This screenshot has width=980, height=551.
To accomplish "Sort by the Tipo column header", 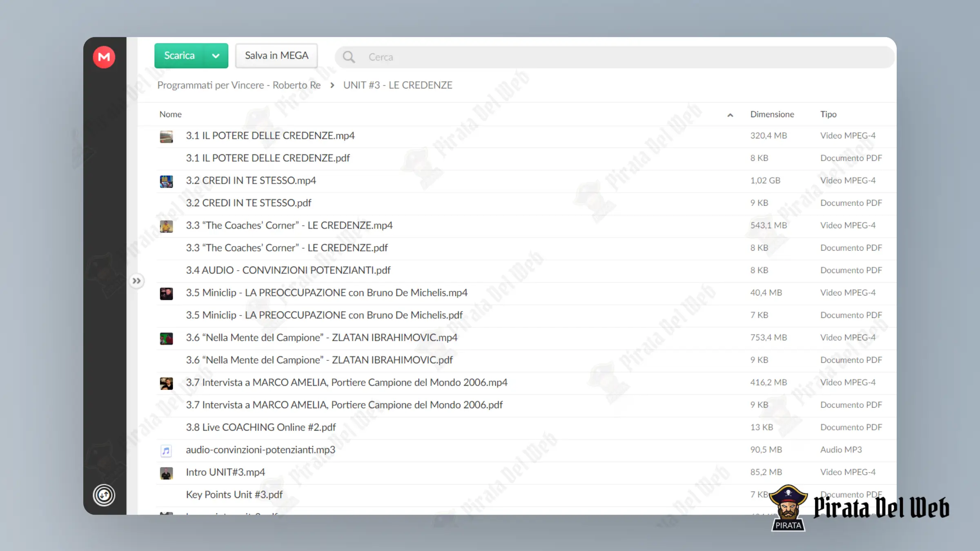I will tap(828, 114).
